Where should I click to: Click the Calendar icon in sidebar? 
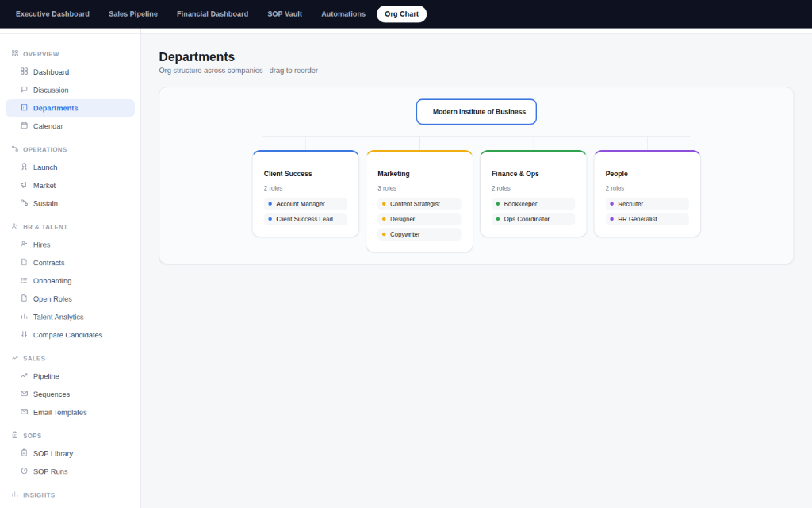point(24,125)
